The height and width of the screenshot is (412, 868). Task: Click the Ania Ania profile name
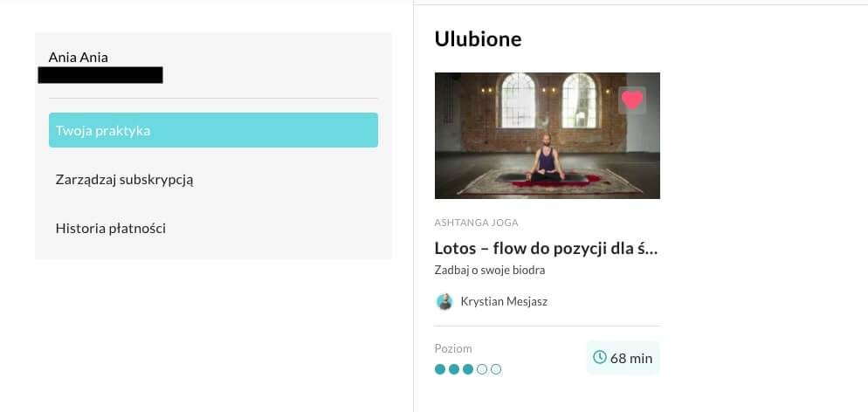pos(79,58)
